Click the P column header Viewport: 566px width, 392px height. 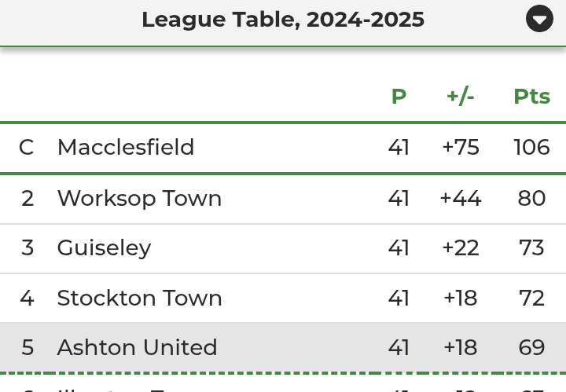tap(399, 97)
